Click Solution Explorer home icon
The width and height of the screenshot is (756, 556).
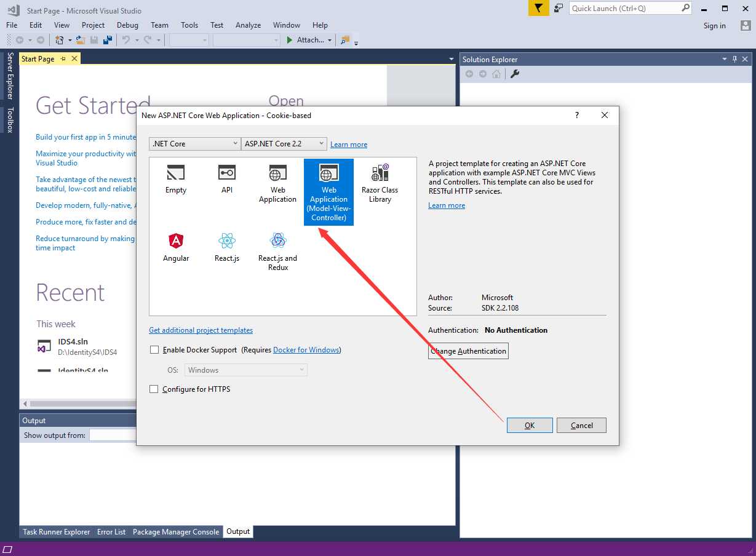pyautogui.click(x=496, y=74)
